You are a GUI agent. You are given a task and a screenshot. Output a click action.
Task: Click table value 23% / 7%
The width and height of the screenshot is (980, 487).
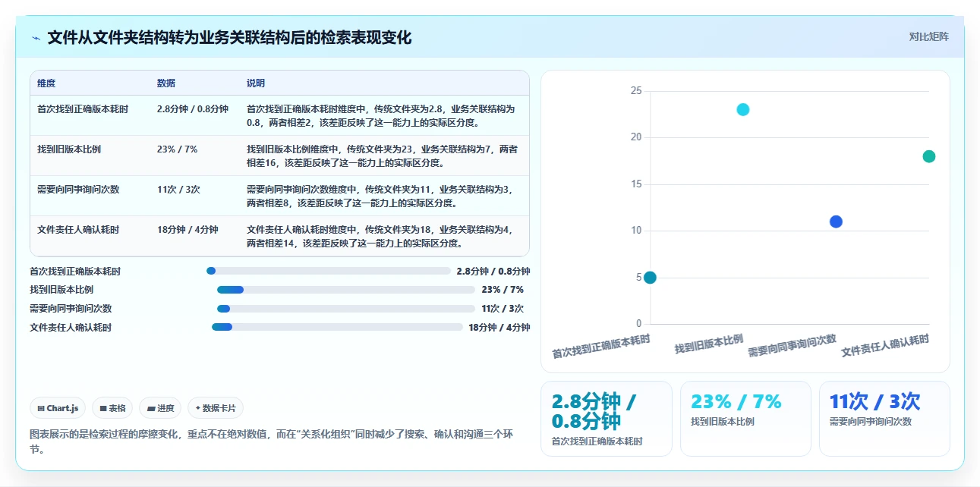coord(177,149)
